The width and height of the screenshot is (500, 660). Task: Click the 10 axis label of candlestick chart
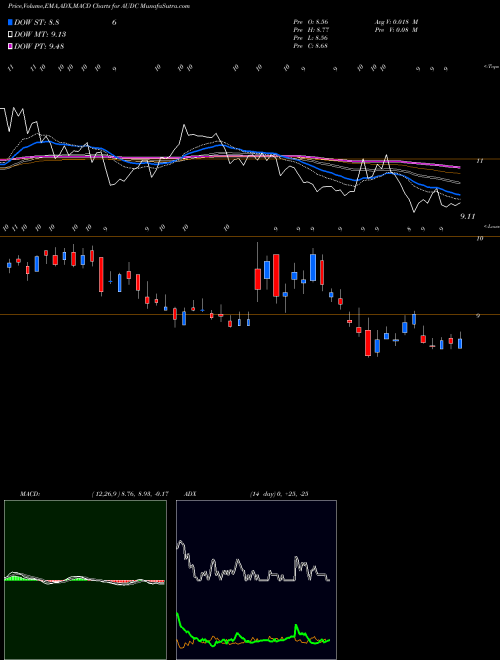(479, 239)
